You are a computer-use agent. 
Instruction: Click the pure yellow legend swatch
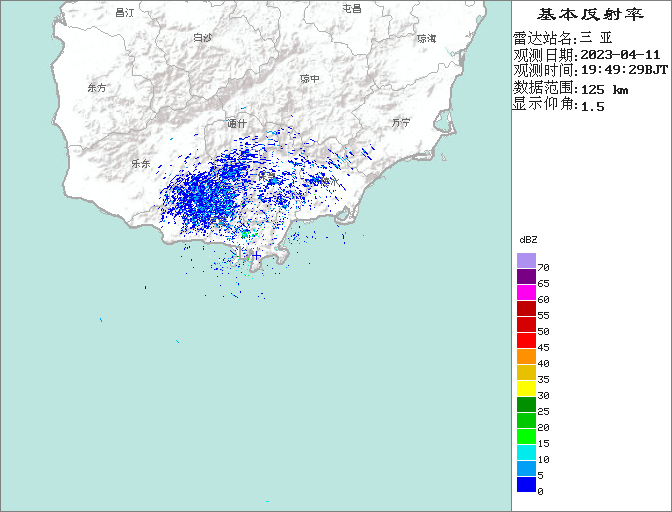pos(526,389)
